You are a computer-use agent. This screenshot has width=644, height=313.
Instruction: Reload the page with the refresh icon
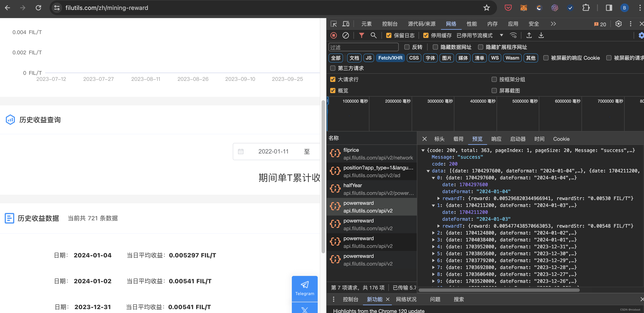pos(38,8)
